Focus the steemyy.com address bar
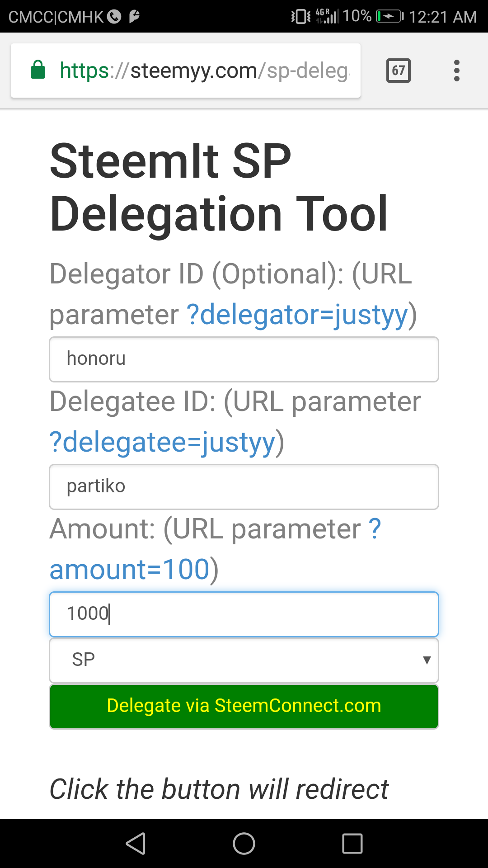 pyautogui.click(x=203, y=71)
